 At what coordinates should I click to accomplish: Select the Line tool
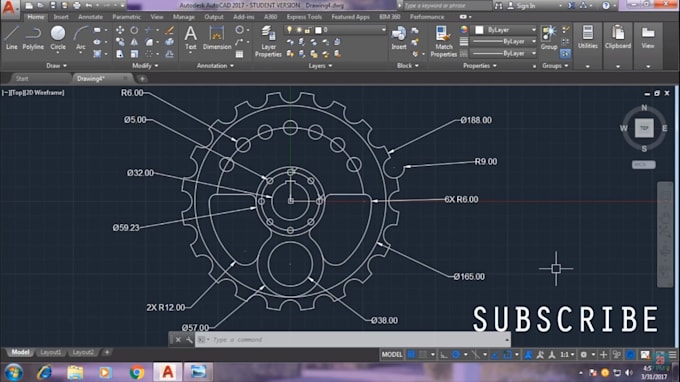coord(11,38)
